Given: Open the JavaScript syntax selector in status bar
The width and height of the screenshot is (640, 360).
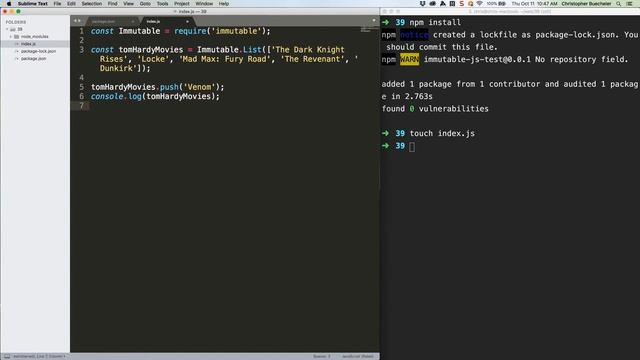Looking at the screenshot, I should [358, 356].
